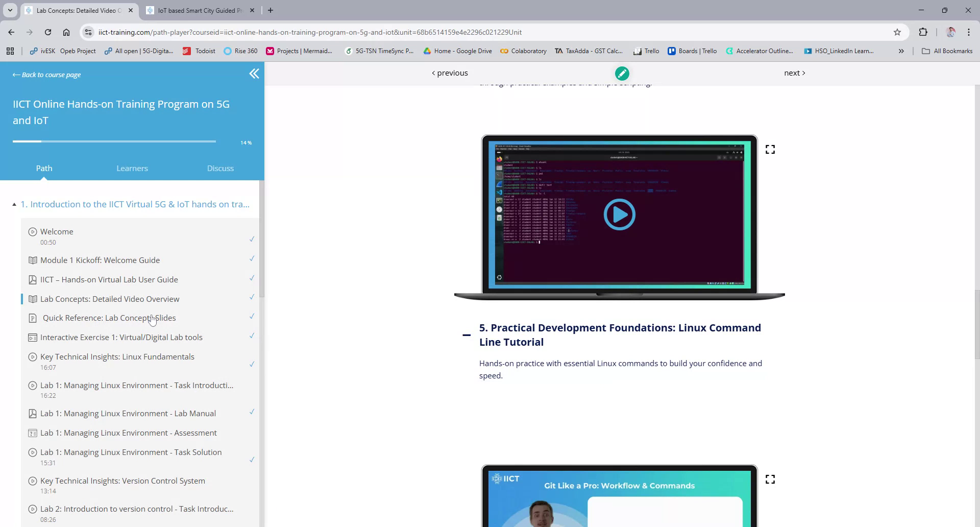980x527 pixels.
Task: Collapse section 1 Introduction using its triangle
Action: [14, 204]
